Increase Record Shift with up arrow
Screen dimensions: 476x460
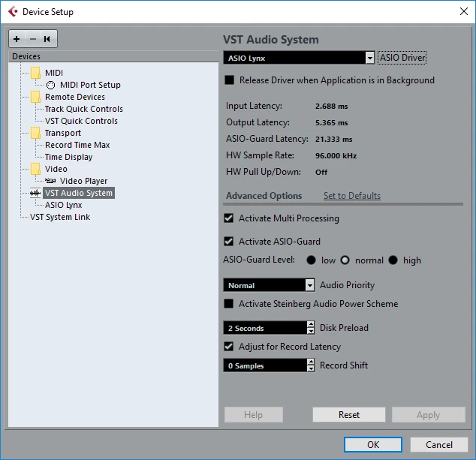tap(310, 362)
